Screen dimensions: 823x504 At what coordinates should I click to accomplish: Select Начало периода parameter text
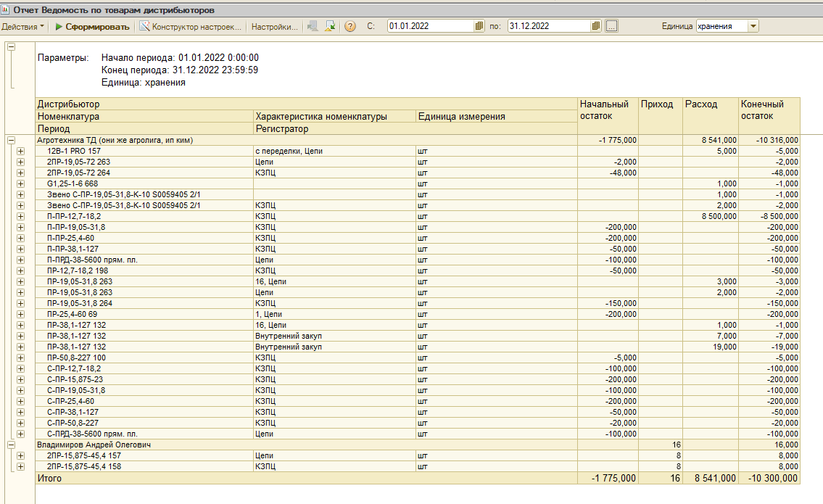[180, 58]
